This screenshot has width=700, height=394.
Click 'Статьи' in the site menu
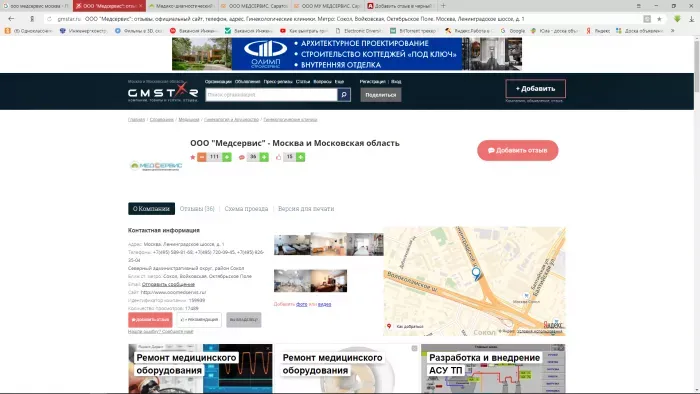coord(303,82)
